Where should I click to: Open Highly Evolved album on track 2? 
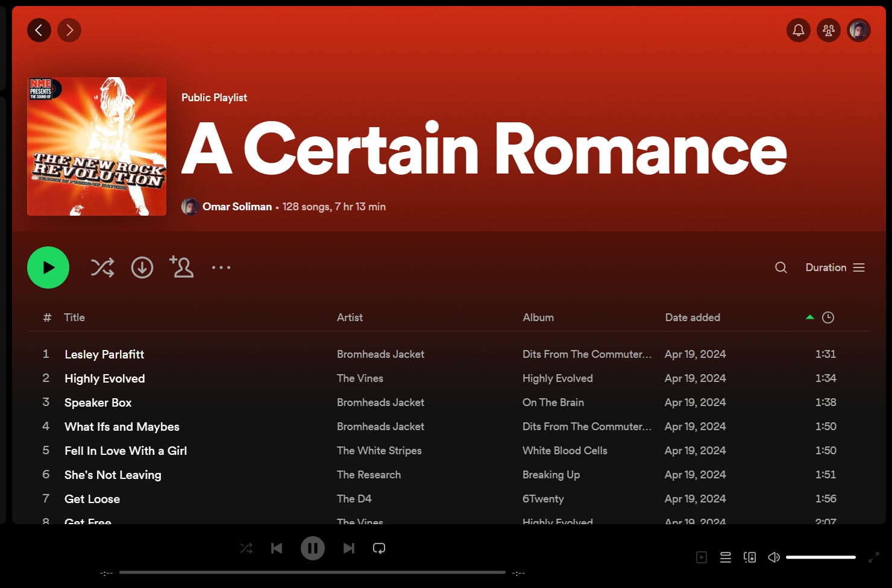tap(557, 378)
